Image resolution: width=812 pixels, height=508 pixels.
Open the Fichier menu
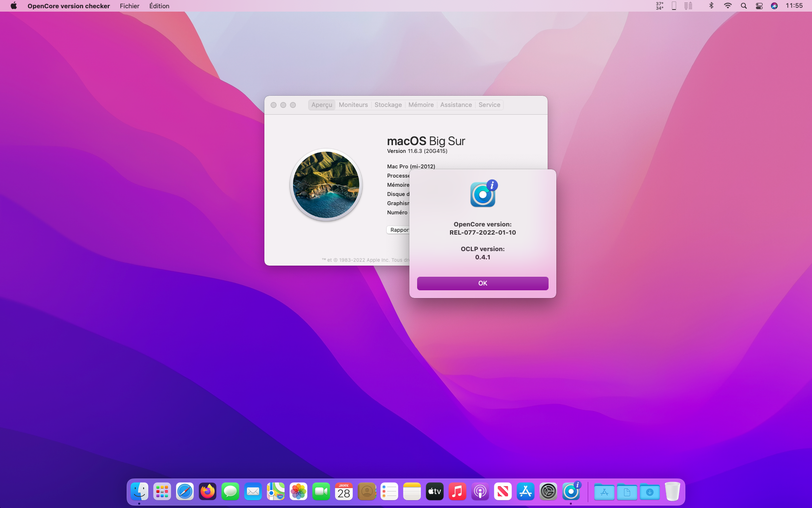130,6
